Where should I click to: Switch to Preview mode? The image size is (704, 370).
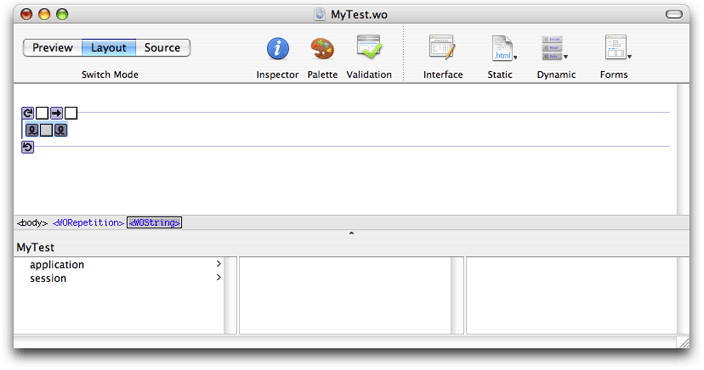pos(53,48)
